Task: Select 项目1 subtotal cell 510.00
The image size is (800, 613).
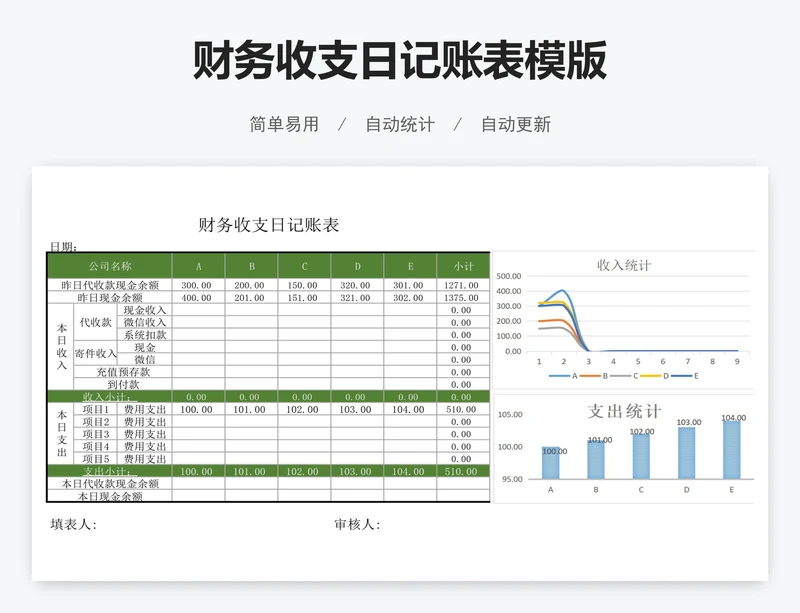Action: point(463,409)
